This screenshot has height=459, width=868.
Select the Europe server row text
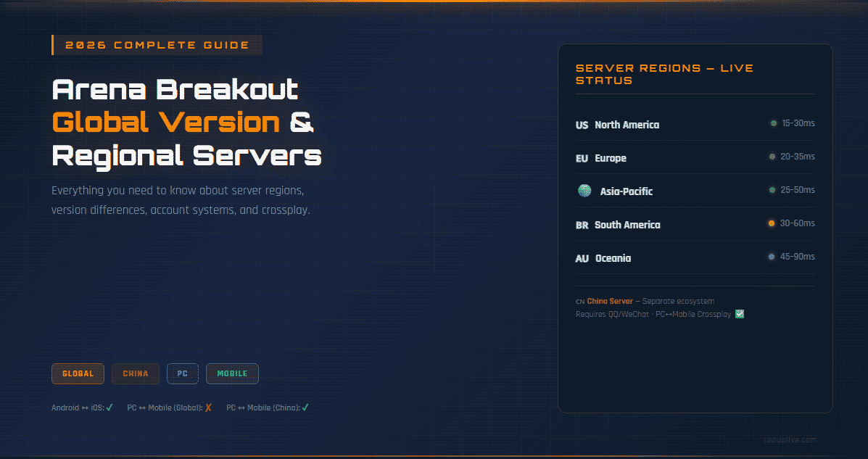(611, 158)
